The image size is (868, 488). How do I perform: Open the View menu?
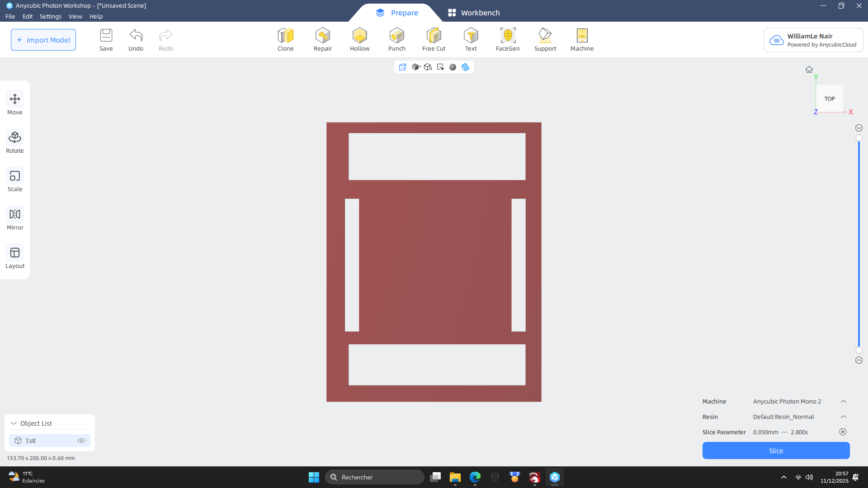point(75,16)
